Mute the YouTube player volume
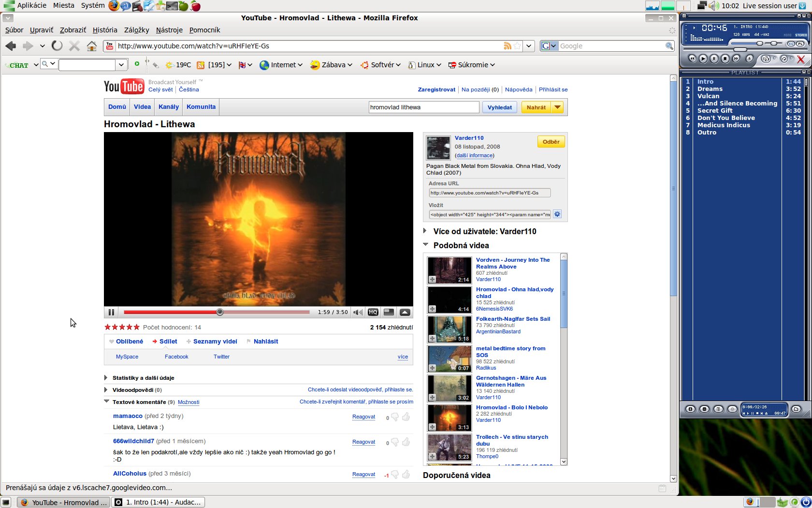 358,312
